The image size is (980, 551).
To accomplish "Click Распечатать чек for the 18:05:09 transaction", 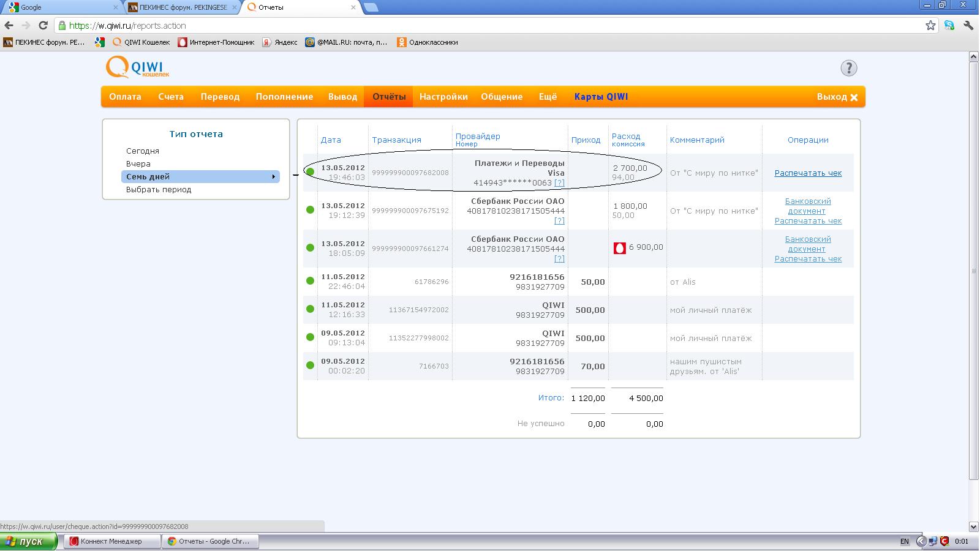I will [x=808, y=259].
